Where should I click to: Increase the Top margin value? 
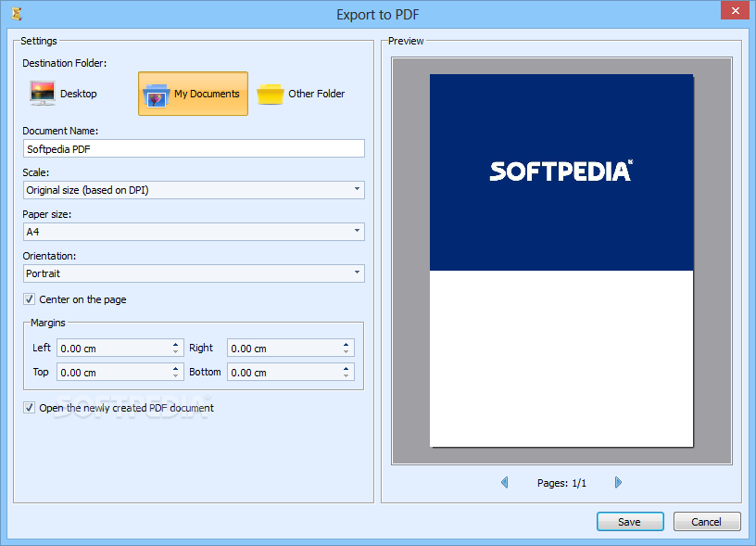pyautogui.click(x=175, y=369)
